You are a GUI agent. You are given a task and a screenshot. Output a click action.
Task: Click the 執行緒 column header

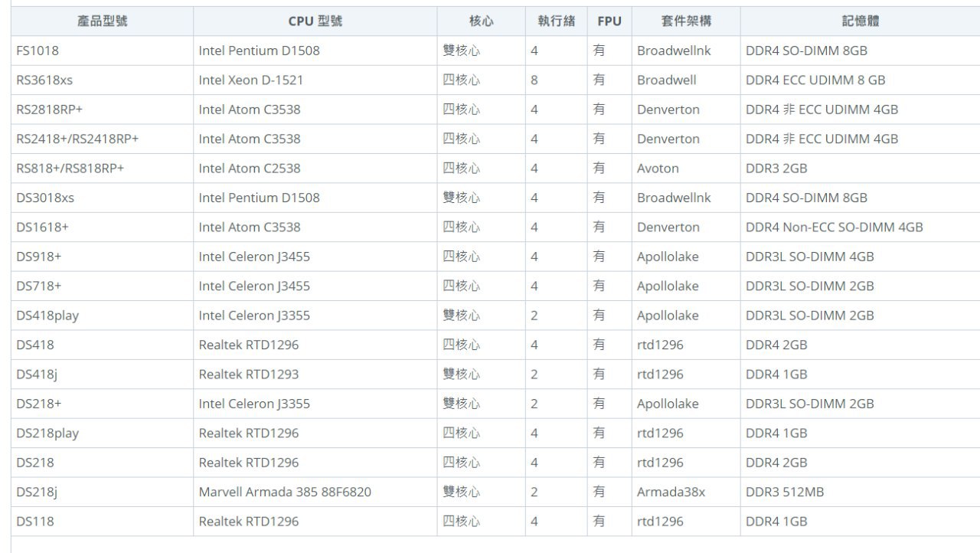click(556, 21)
